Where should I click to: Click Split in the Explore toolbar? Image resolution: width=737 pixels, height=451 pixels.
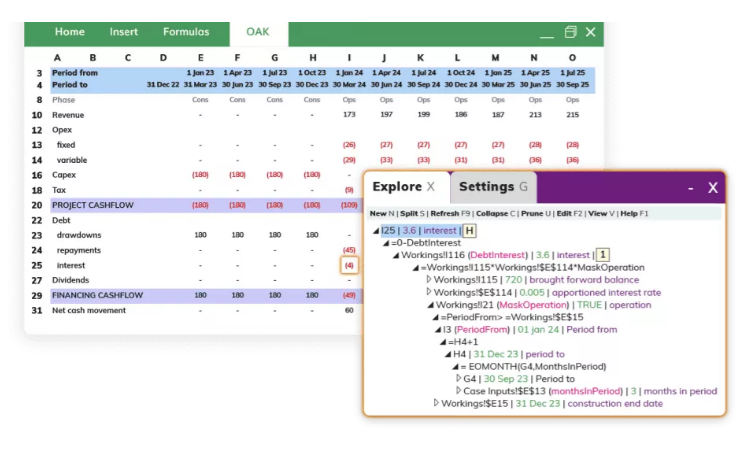click(408, 213)
